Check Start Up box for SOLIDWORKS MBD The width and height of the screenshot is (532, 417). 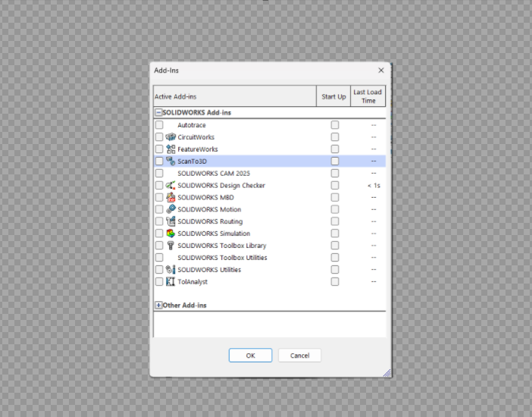pos(335,197)
